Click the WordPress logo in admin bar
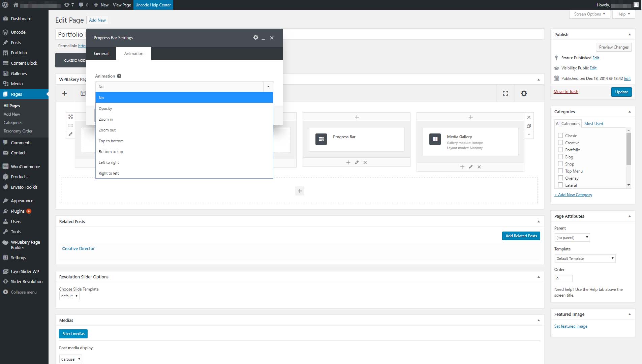Viewport: 642px width, 364px height. pyautogui.click(x=5, y=5)
